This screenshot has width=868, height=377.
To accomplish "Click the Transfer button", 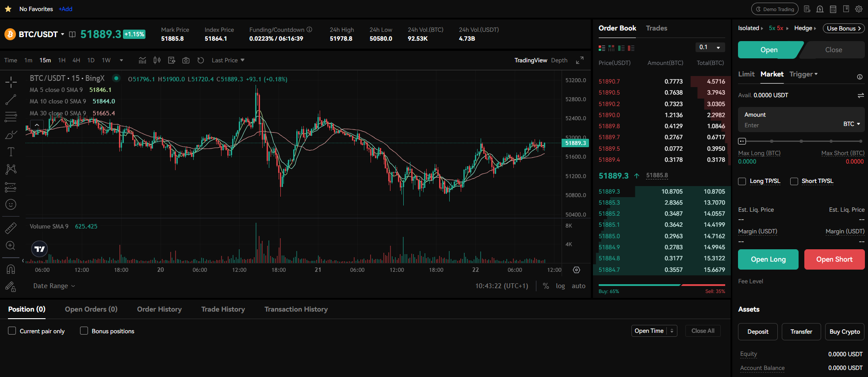I will [801, 331].
